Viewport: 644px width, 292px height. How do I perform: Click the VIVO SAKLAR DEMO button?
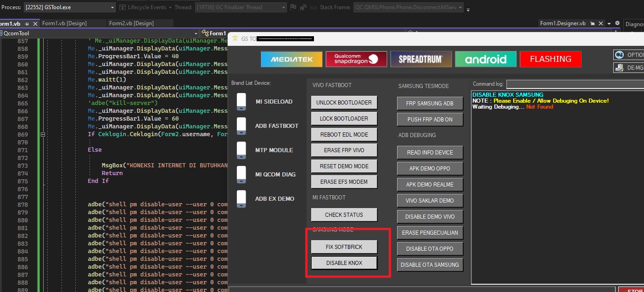(x=430, y=200)
